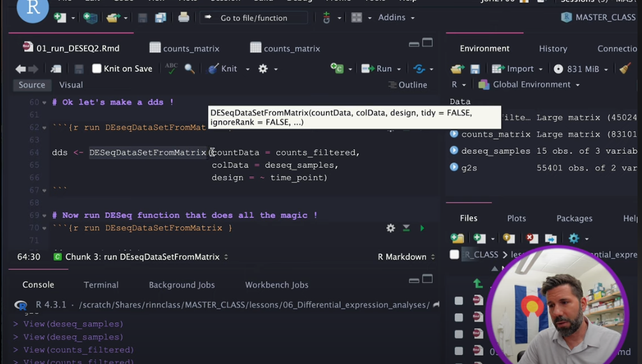Click Rename file icon in Files pane

[551, 238]
